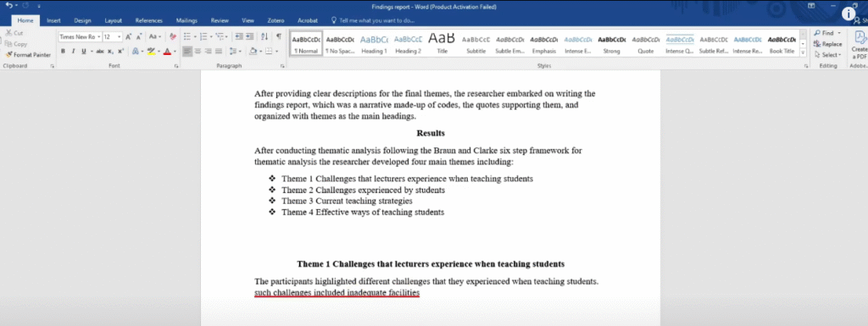Apply superscript formatting
868x326 pixels.
(x=120, y=52)
